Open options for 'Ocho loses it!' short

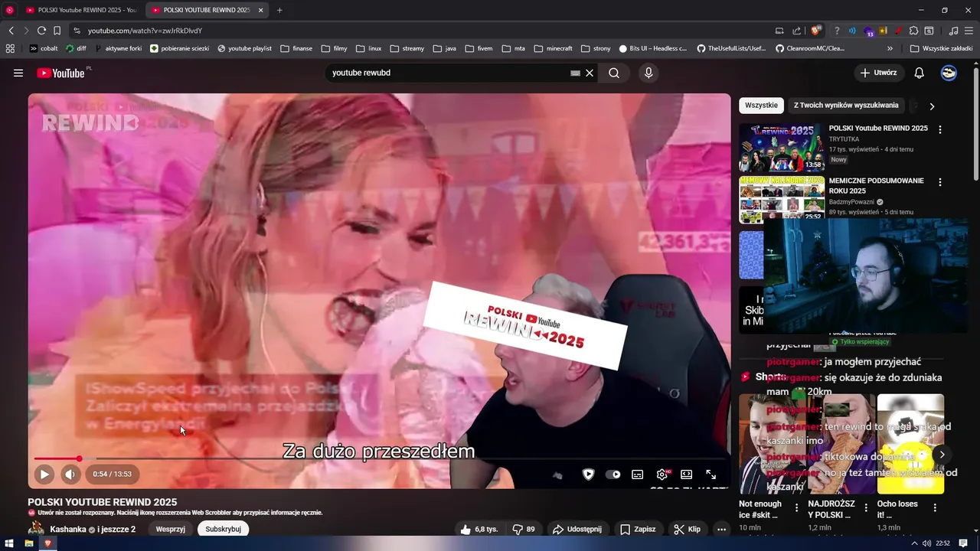pos(935,507)
